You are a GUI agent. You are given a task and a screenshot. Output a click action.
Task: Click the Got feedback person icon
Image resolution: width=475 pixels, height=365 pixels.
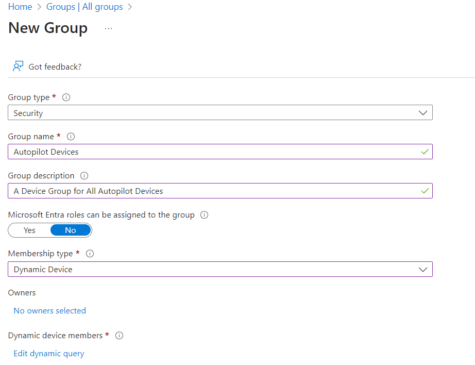18,66
